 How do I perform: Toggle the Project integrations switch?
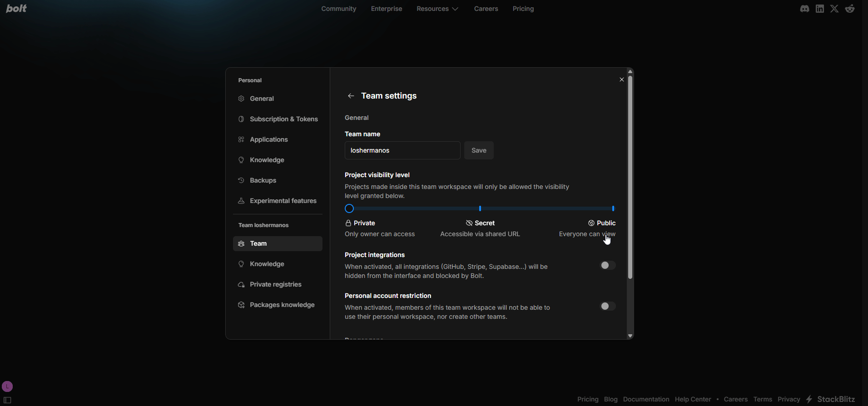click(608, 265)
